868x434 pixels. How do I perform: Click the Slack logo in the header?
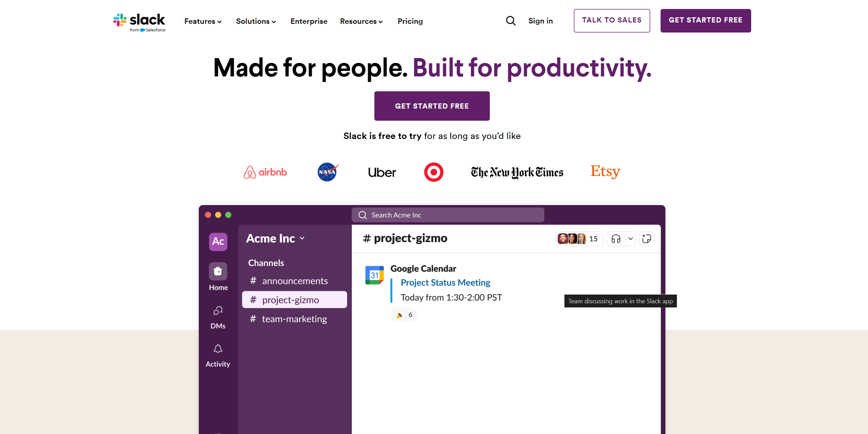click(x=139, y=22)
